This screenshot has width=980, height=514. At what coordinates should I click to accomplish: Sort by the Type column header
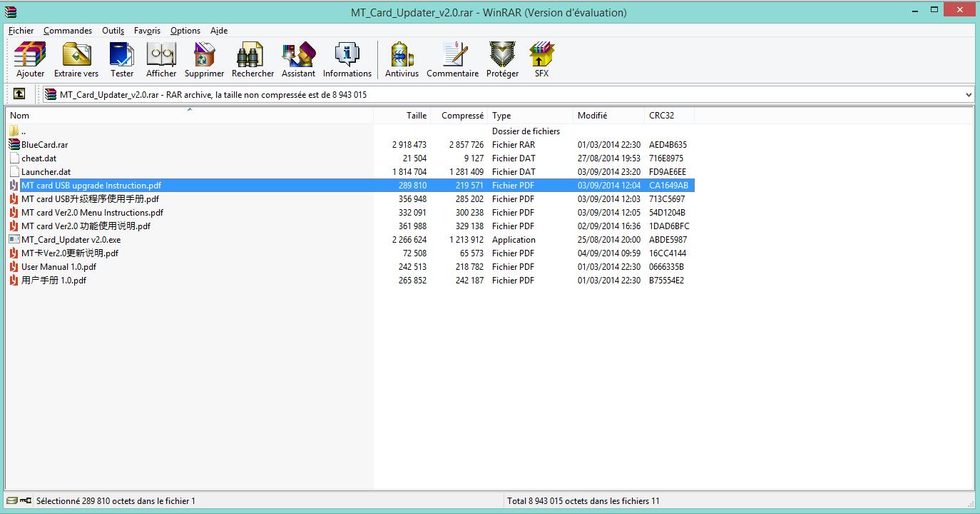(x=531, y=115)
